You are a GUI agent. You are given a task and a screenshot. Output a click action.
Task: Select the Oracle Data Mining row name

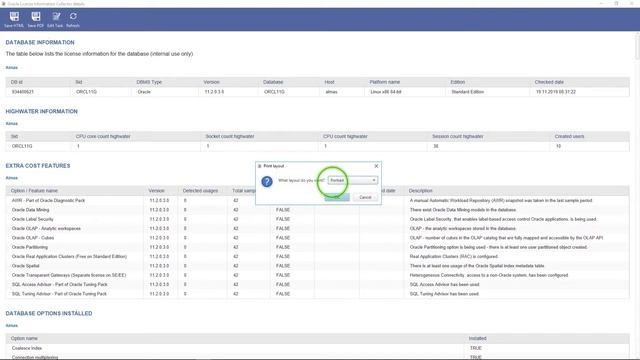[x=31, y=210]
